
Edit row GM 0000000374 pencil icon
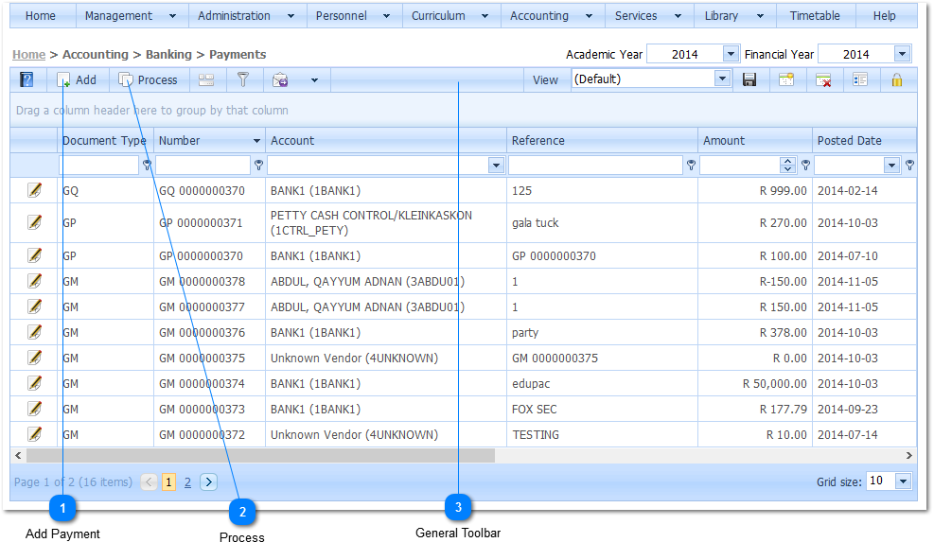pos(35,383)
